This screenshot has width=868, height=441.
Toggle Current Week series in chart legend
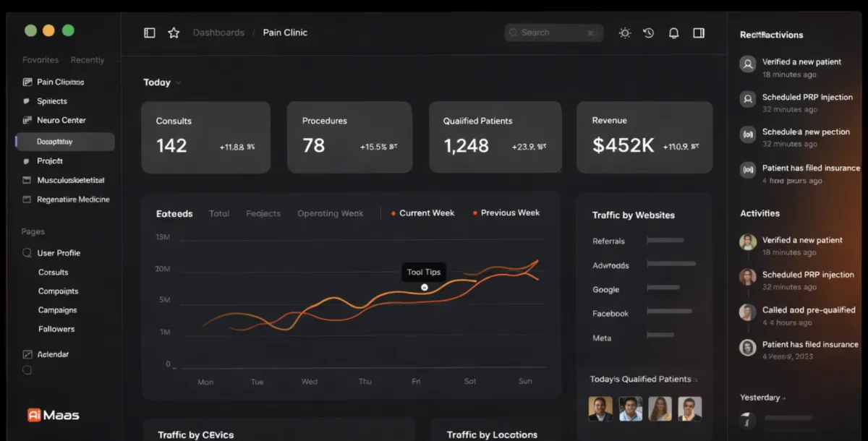(423, 213)
